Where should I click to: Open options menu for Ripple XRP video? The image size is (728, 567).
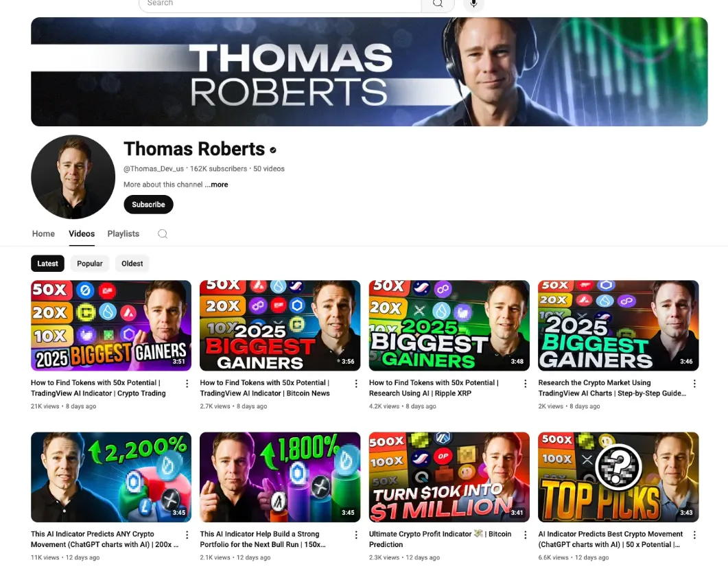click(525, 384)
